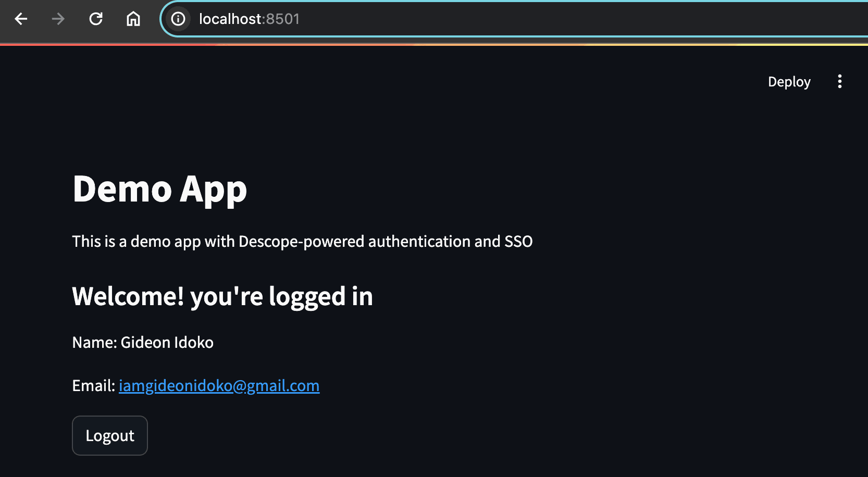View site information via the info icon

[x=178, y=19]
